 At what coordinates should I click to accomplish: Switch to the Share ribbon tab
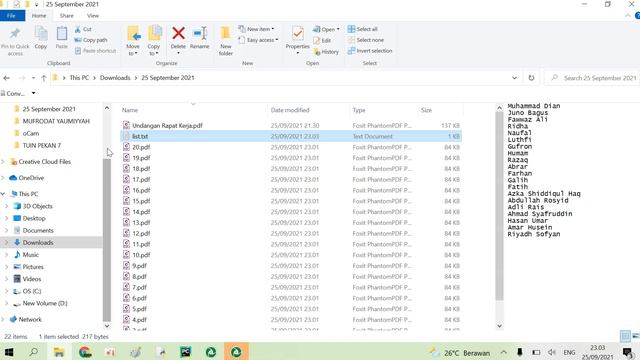(x=67, y=16)
